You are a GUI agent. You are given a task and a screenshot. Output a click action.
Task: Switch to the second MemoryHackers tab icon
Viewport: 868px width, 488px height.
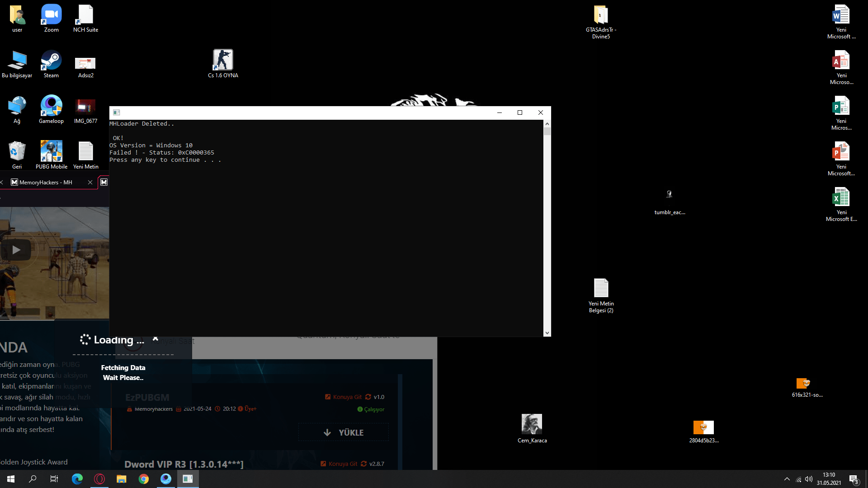(104, 182)
